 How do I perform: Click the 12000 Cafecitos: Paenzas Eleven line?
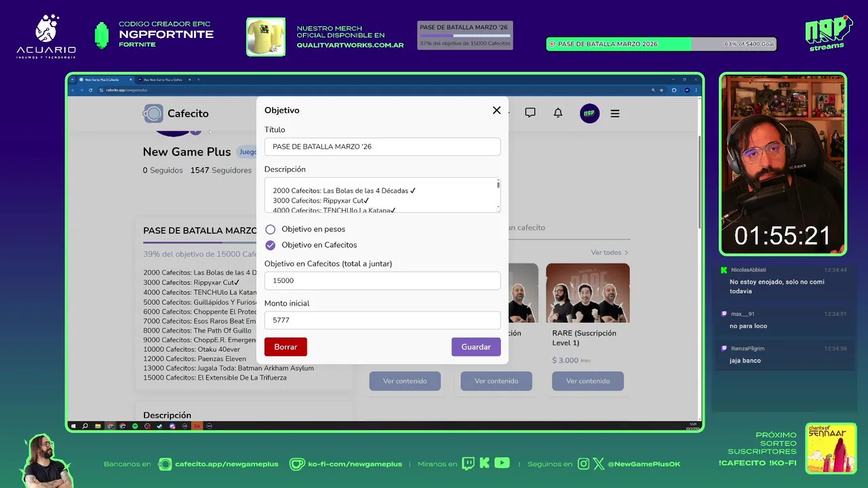(x=195, y=359)
